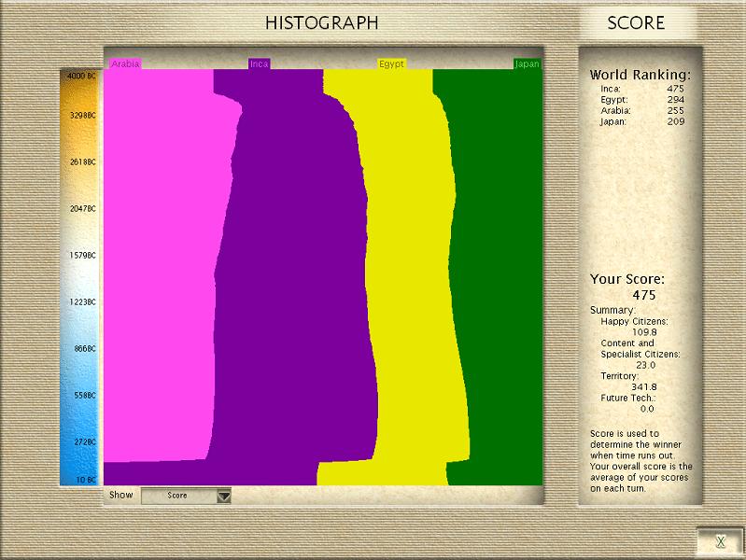This screenshot has height=560, width=746.
Task: Switch to the SCORE tab
Action: pos(636,23)
